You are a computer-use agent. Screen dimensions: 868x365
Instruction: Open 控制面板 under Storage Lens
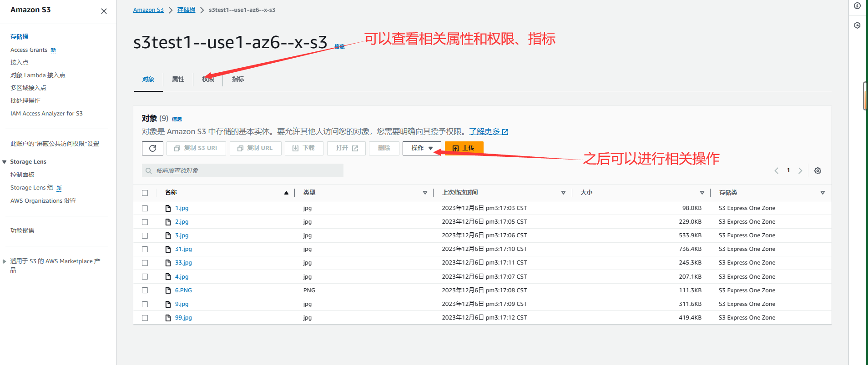(22, 175)
